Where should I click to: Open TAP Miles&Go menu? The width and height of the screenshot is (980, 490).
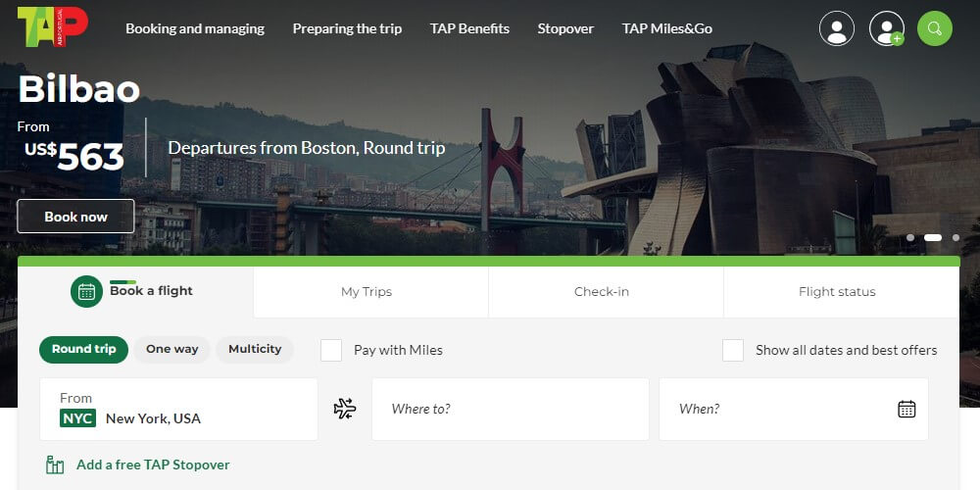click(x=666, y=28)
